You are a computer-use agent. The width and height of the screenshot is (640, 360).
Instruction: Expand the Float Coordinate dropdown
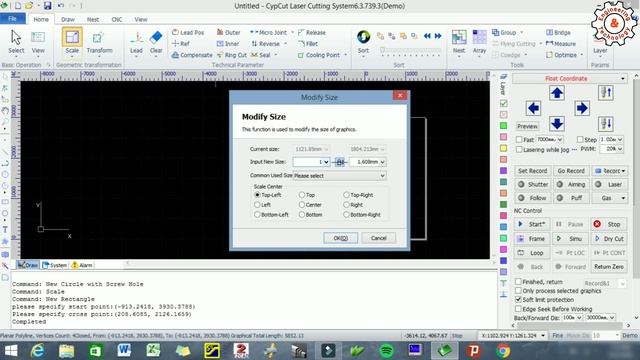click(x=622, y=79)
